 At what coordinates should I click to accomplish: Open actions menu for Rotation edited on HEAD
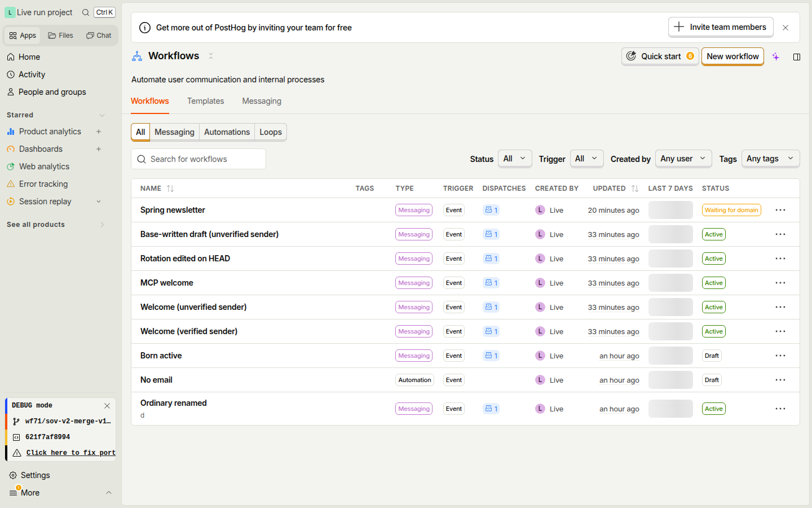(x=780, y=259)
